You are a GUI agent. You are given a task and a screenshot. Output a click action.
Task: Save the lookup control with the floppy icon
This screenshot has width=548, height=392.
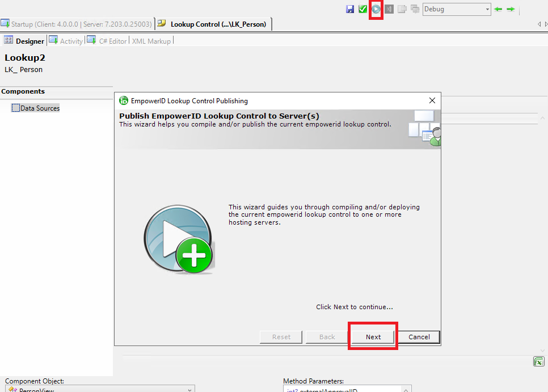[350, 9]
